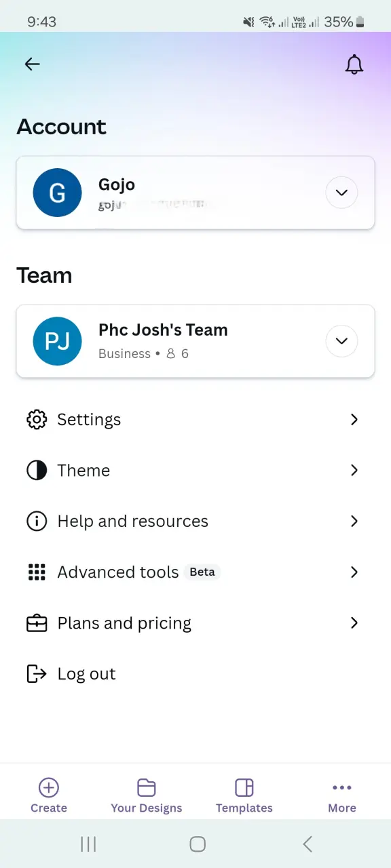The image size is (391, 868).
Task: Tap Android home navigation button
Action: pyautogui.click(x=198, y=844)
